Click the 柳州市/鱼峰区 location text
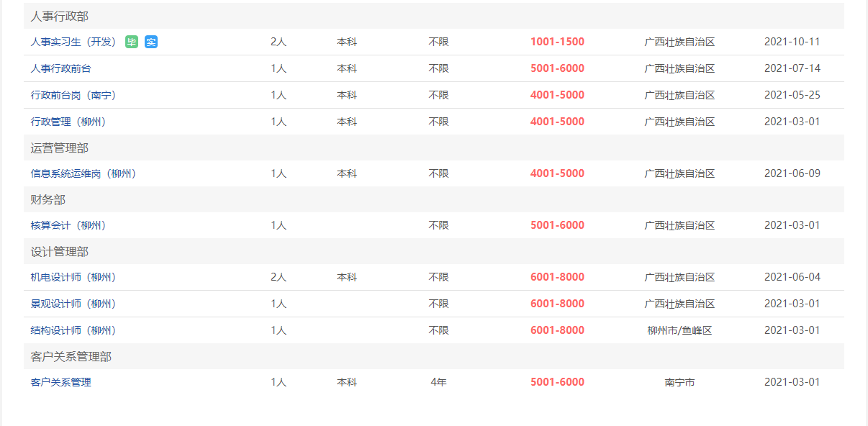 (679, 330)
